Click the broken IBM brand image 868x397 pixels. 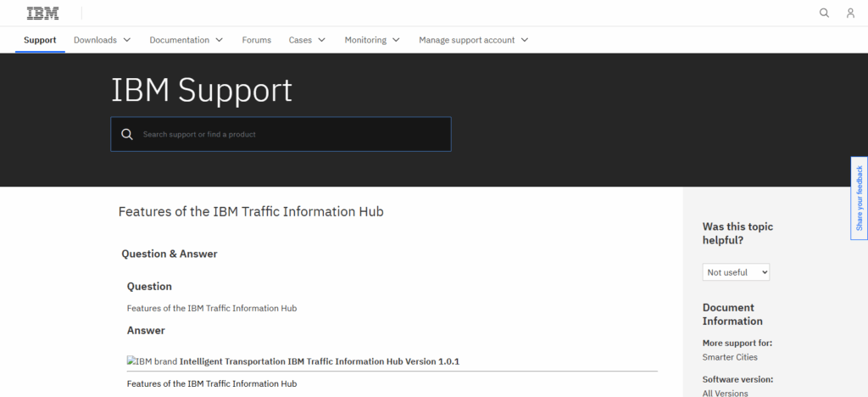click(152, 361)
